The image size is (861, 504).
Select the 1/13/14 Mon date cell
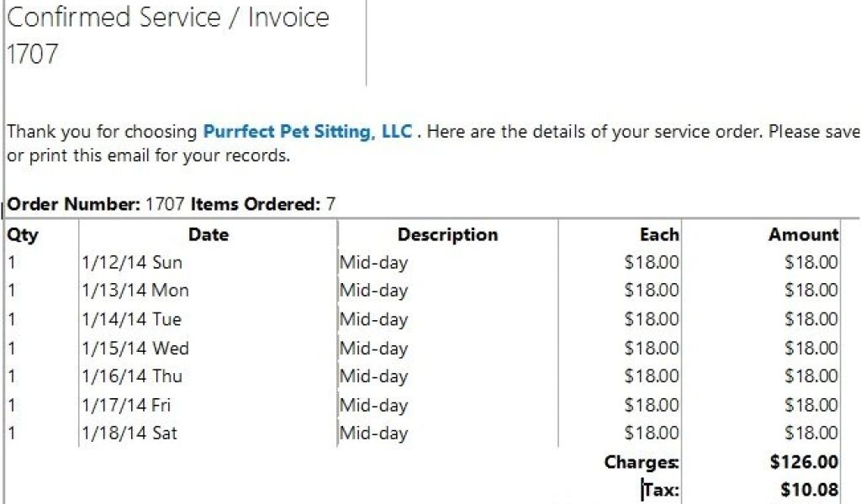pyautogui.click(x=135, y=290)
